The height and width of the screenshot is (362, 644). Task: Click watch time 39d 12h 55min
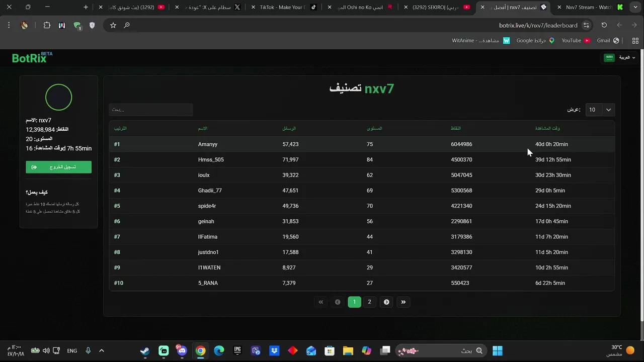coord(553,159)
